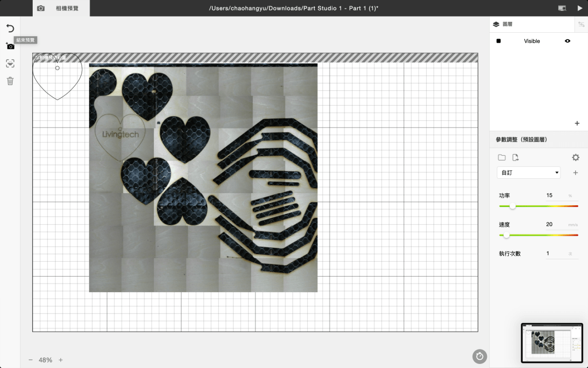Click the camera shot icon in left toolbar
588x368 pixels.
coord(10,46)
